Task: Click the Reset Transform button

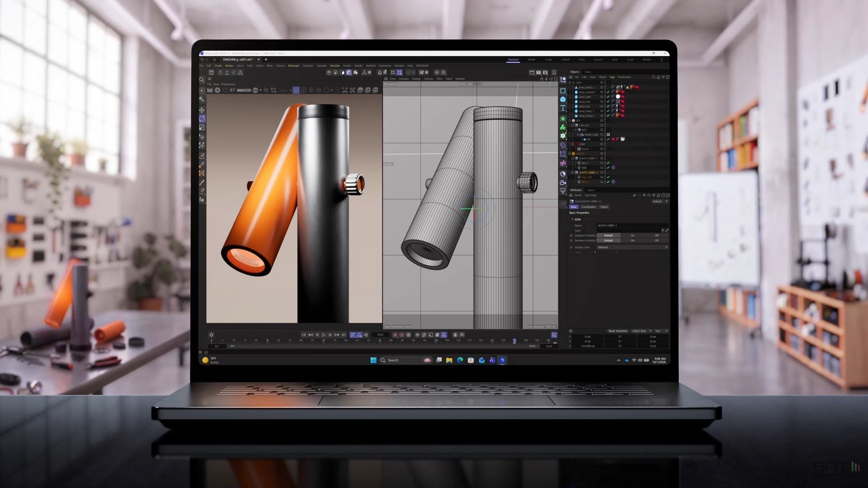Action: [x=618, y=331]
